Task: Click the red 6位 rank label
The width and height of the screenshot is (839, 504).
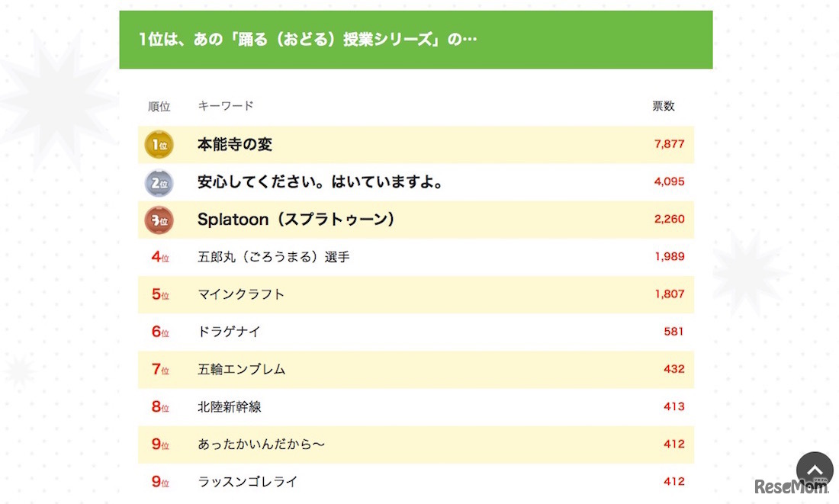Action: tap(159, 332)
